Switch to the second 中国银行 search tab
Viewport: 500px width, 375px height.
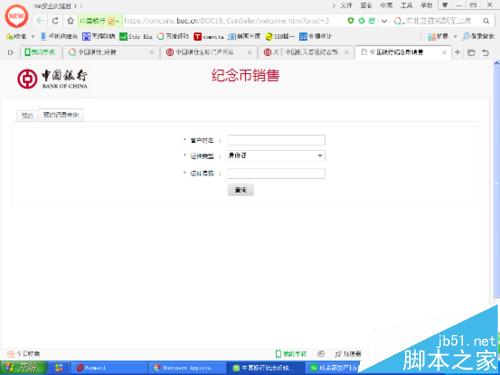click(x=110, y=52)
